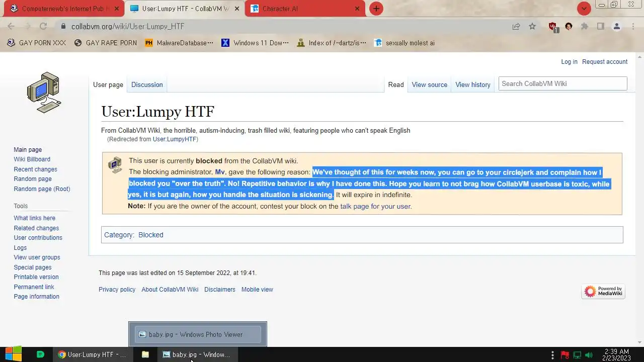The height and width of the screenshot is (362, 644).
Task: Open View user groups
Action: tap(37, 257)
